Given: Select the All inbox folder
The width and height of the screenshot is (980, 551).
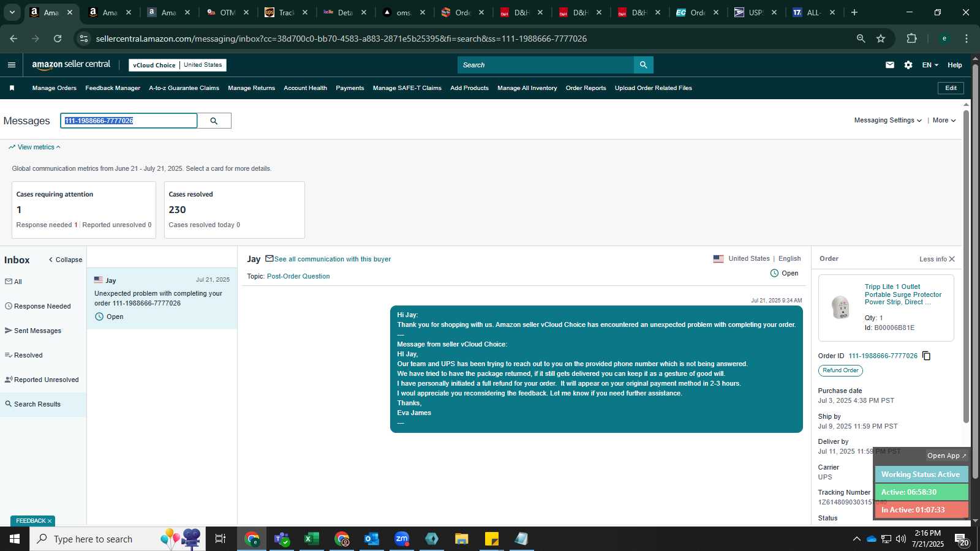Looking at the screenshot, I should point(13,282).
